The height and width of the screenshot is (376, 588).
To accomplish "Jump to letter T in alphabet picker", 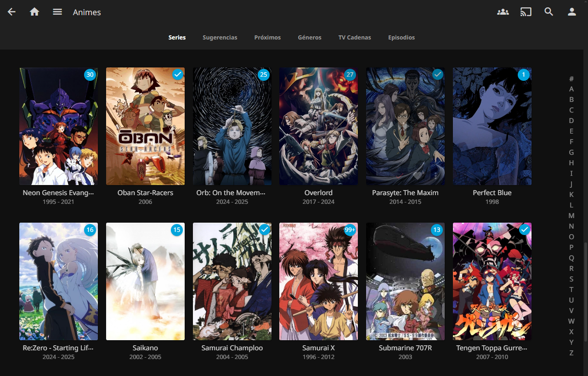I will point(571,290).
